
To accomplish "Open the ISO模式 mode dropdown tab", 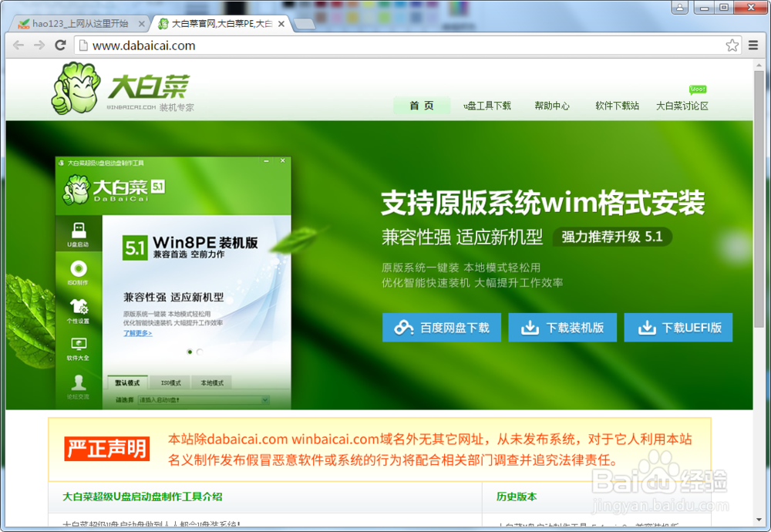I will tap(170, 382).
